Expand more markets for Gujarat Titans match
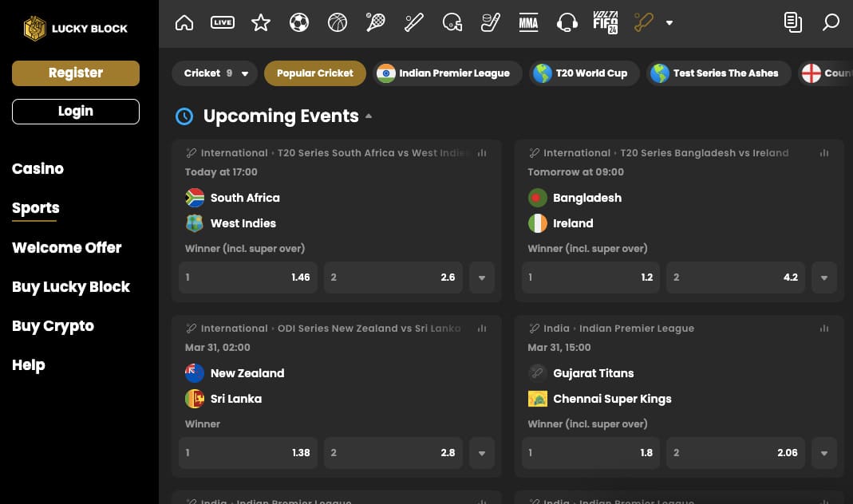This screenshot has height=504, width=853. (824, 453)
